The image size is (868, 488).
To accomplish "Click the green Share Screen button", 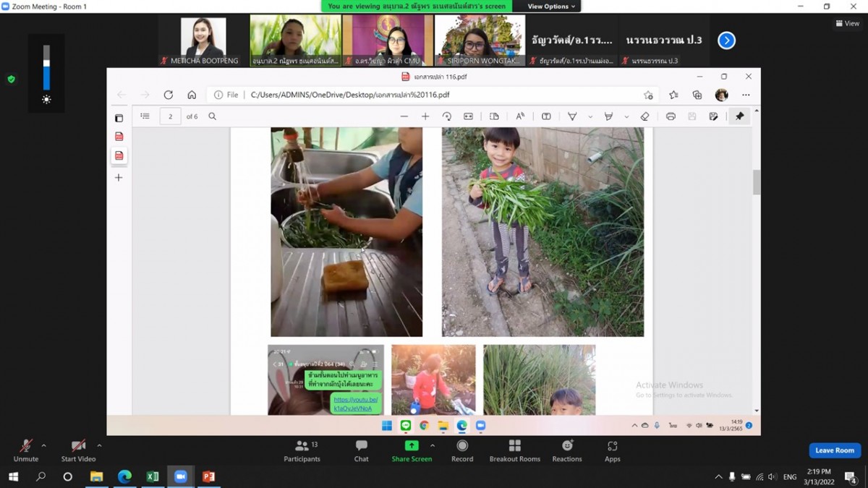I will click(412, 450).
